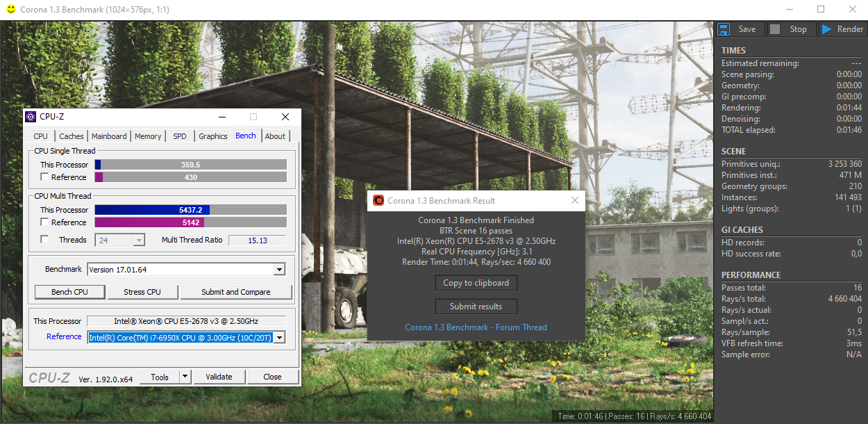Click the Stop button label
This screenshot has height=424, width=868.
tap(799, 29)
